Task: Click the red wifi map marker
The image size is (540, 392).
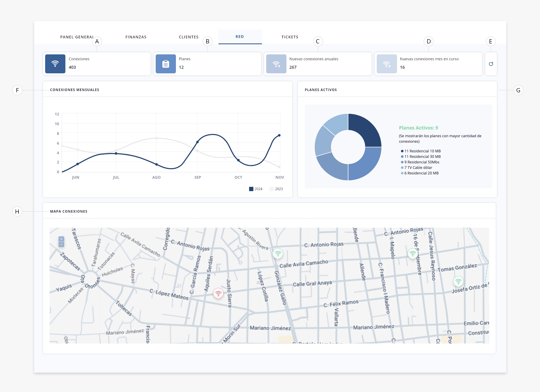Action: [218, 293]
